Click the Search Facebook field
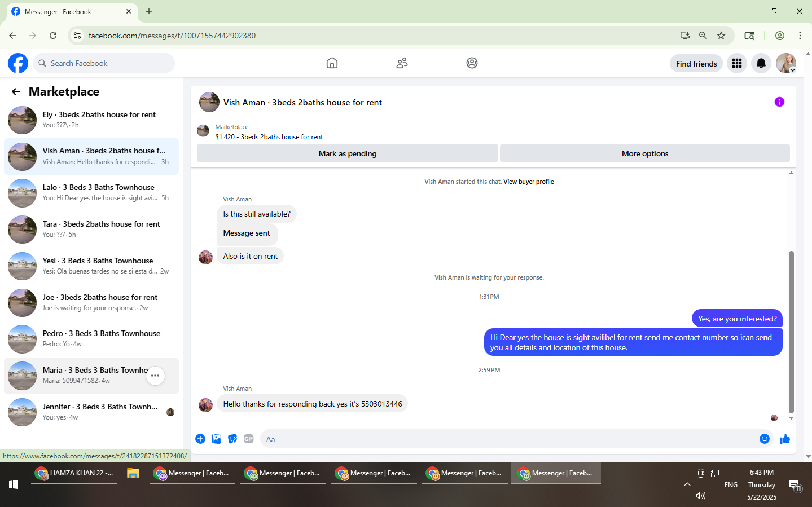The width and height of the screenshot is (812, 507). 104,63
